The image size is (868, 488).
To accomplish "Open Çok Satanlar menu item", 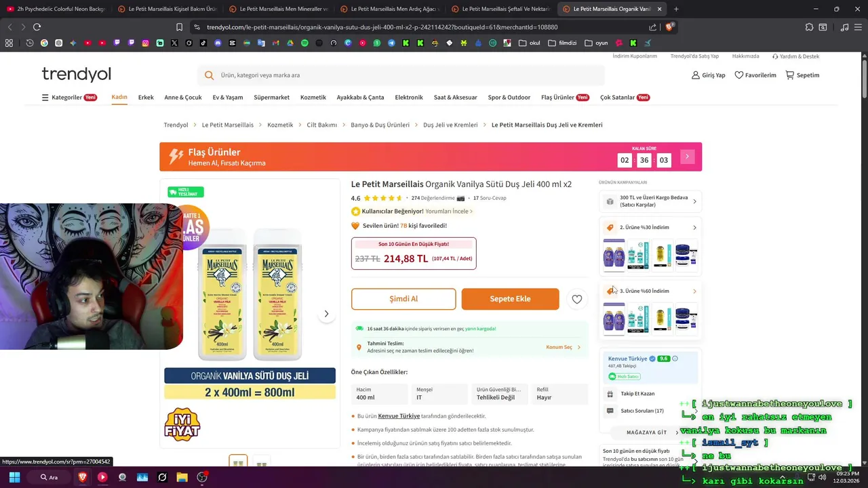I will point(625,98).
